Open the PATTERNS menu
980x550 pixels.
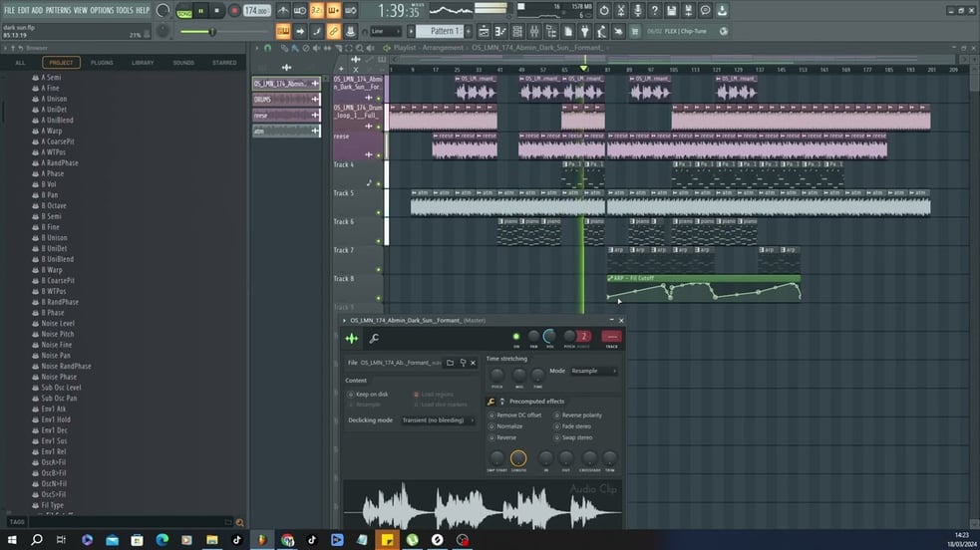(x=58, y=10)
